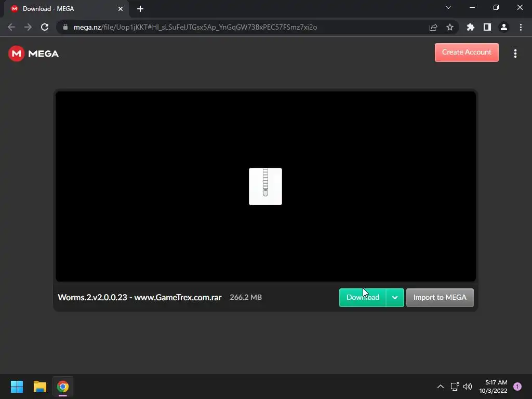Open File Explorer from taskbar
The width and height of the screenshot is (532, 399).
coord(39,387)
